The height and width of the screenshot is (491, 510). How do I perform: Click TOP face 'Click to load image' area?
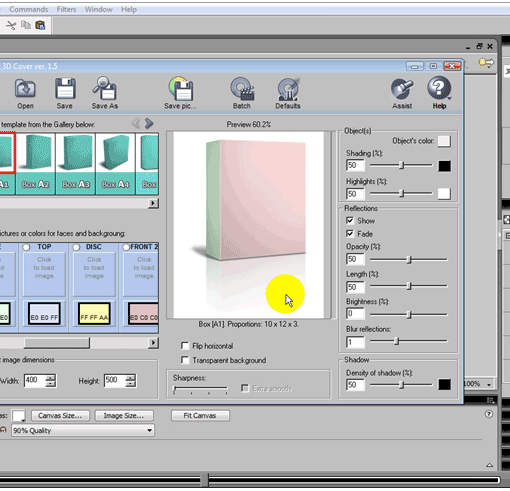44,273
